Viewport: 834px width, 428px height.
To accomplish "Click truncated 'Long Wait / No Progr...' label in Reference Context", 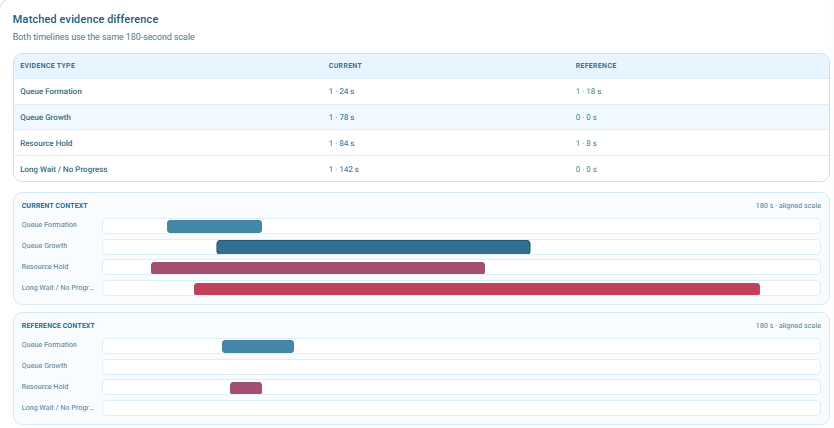I will (57, 408).
